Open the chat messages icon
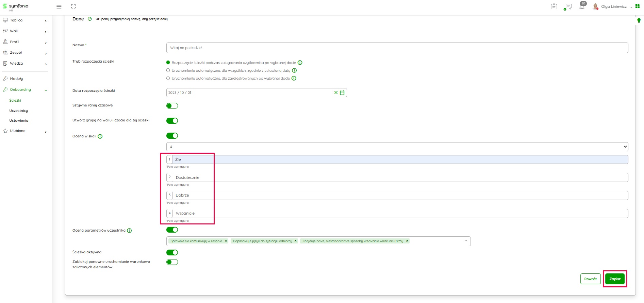 (x=568, y=7)
